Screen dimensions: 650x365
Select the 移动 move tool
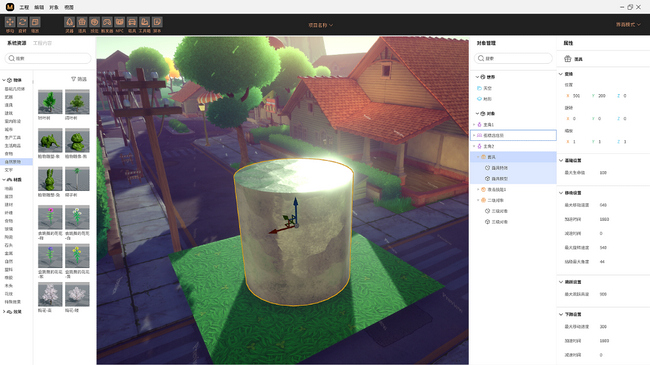[x=10, y=22]
